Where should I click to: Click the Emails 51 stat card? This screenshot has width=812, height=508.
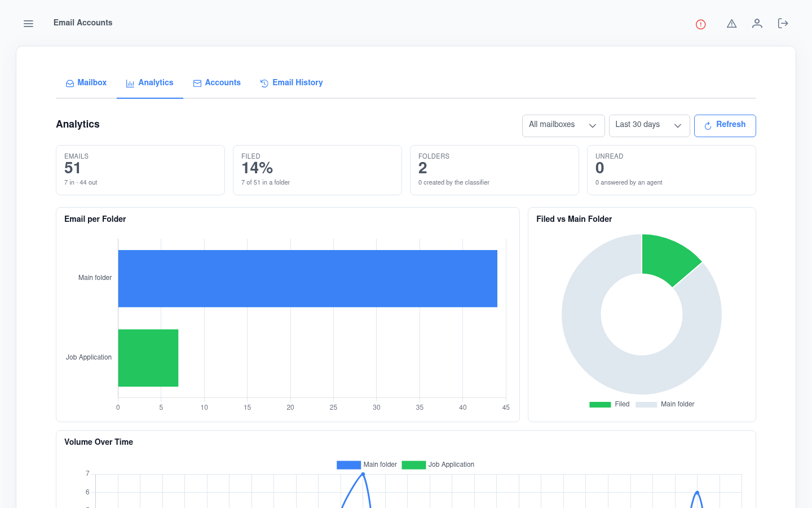(x=140, y=170)
